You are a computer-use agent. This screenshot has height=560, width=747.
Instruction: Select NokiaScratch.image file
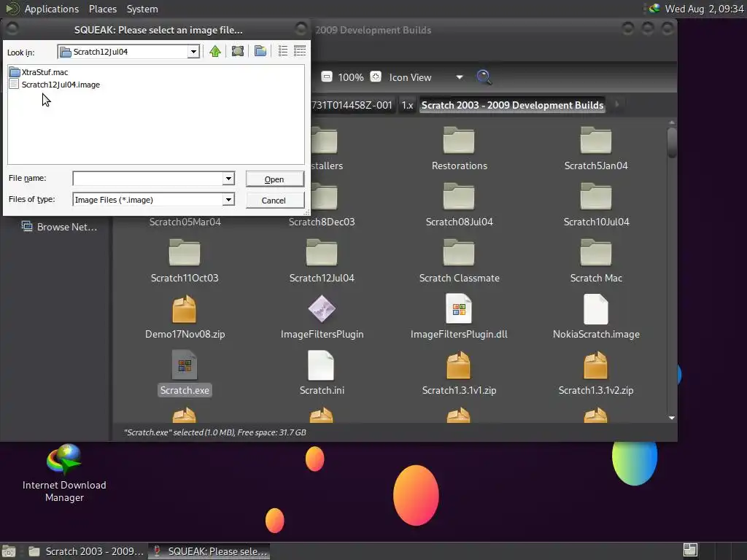click(596, 317)
